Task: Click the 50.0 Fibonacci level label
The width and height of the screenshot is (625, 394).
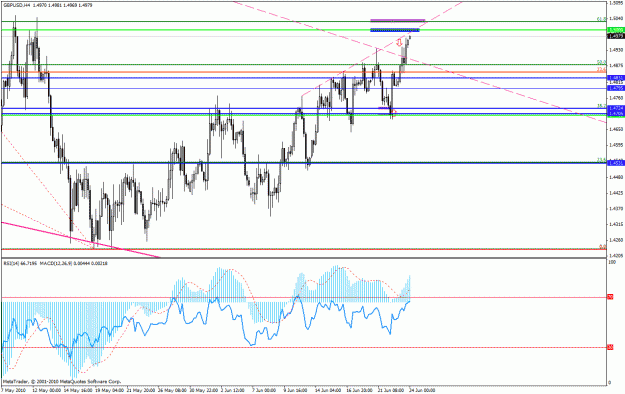Action: click(601, 62)
